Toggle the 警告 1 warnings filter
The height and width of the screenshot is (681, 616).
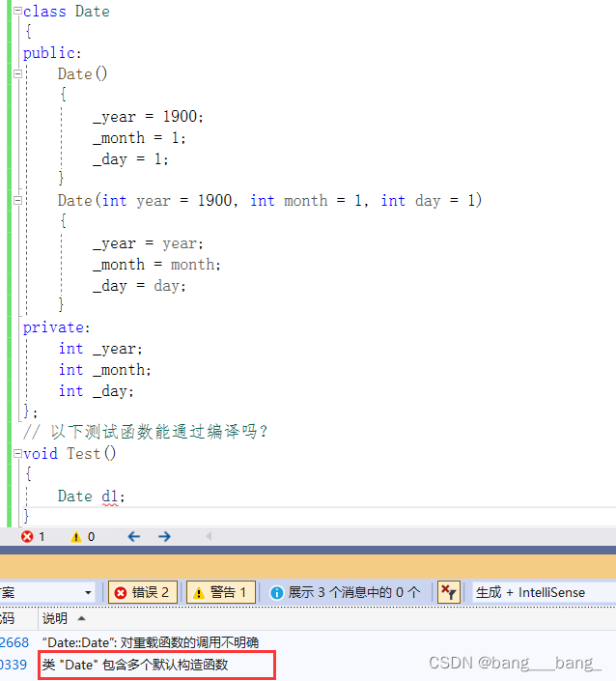point(221,592)
